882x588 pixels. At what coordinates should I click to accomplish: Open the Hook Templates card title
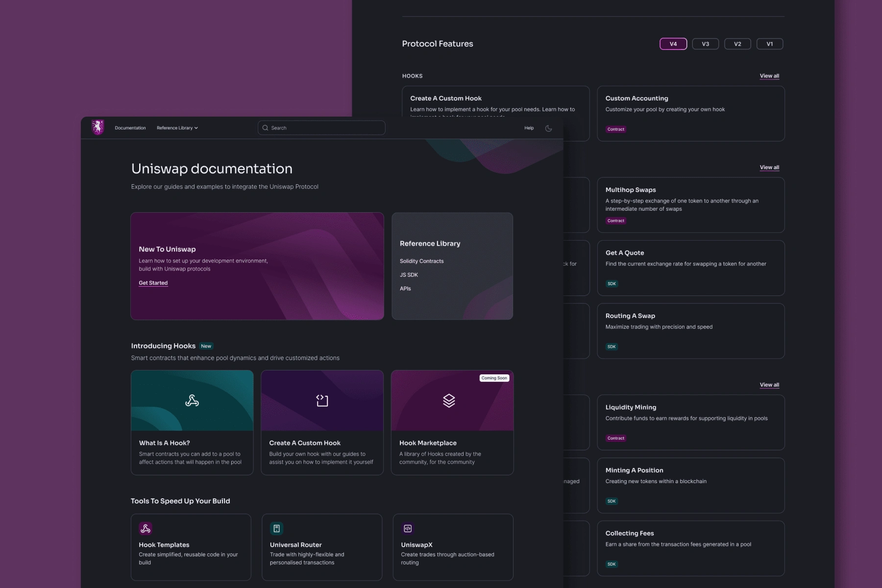point(164,545)
